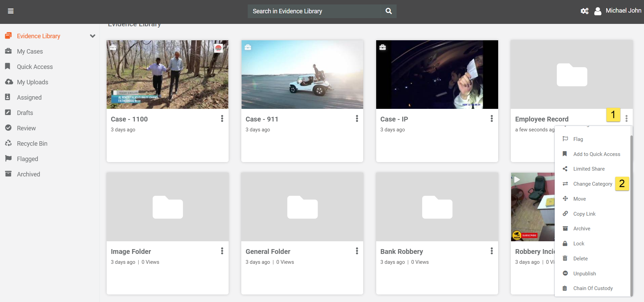Select Change Category from the context menu
The height and width of the screenshot is (302, 644).
click(593, 184)
